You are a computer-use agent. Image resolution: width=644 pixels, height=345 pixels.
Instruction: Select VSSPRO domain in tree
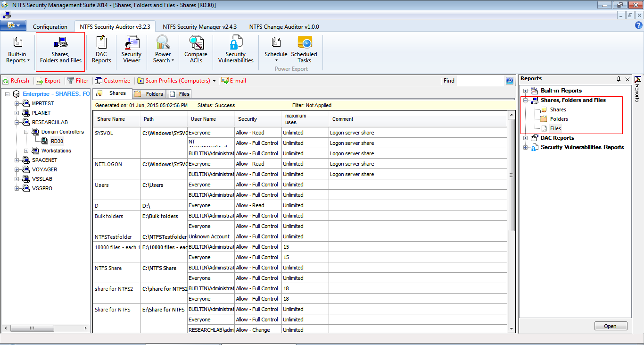42,188
